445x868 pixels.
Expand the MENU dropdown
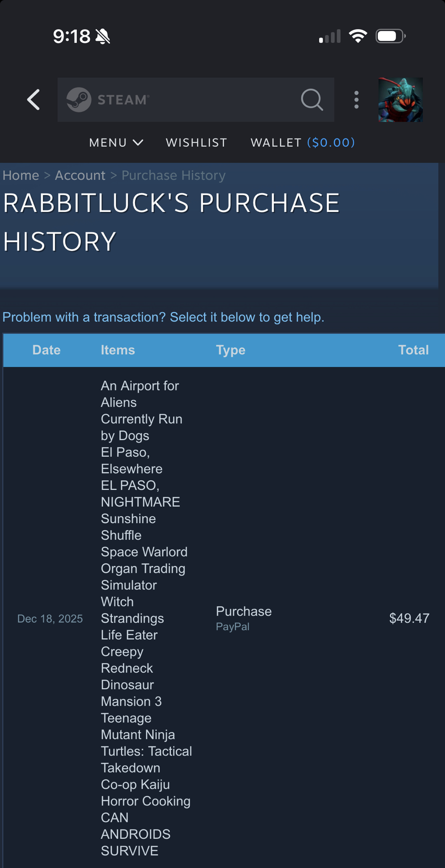coord(116,142)
